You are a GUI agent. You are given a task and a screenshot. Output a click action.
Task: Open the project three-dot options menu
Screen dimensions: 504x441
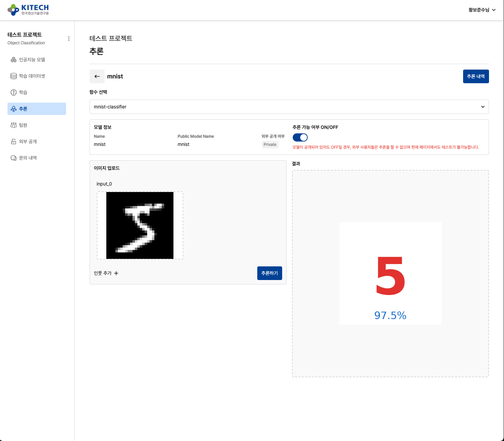pos(69,39)
